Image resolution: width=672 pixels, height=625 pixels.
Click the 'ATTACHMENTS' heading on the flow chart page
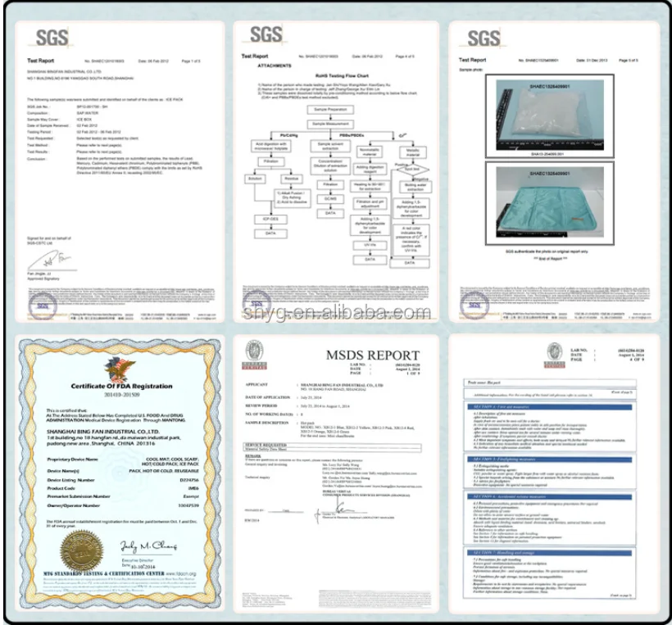point(275,66)
